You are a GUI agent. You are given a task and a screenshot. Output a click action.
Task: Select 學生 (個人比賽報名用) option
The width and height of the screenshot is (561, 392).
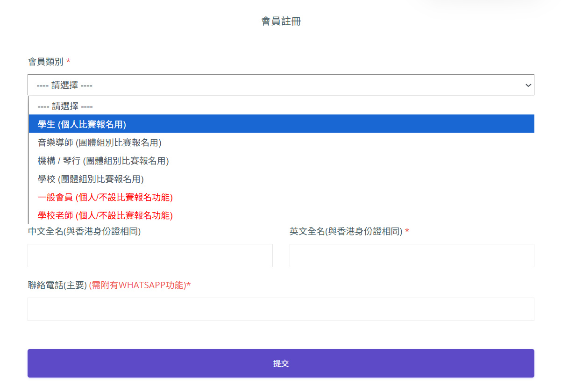(281, 124)
